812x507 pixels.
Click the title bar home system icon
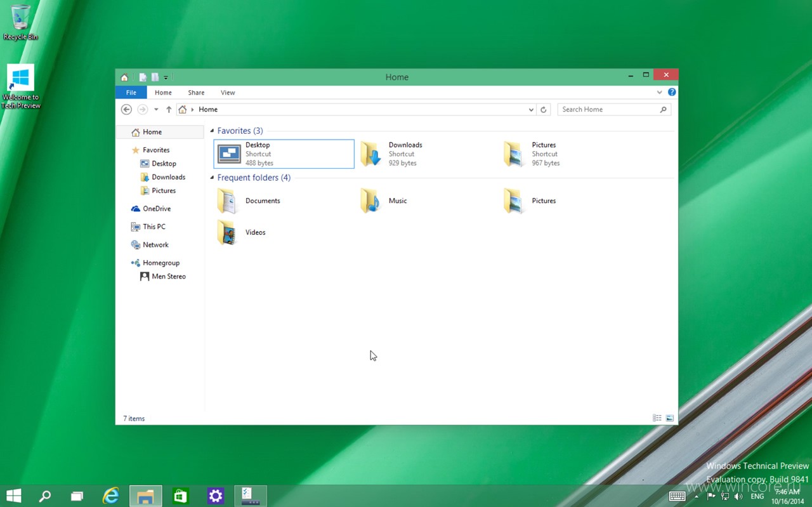pos(124,77)
